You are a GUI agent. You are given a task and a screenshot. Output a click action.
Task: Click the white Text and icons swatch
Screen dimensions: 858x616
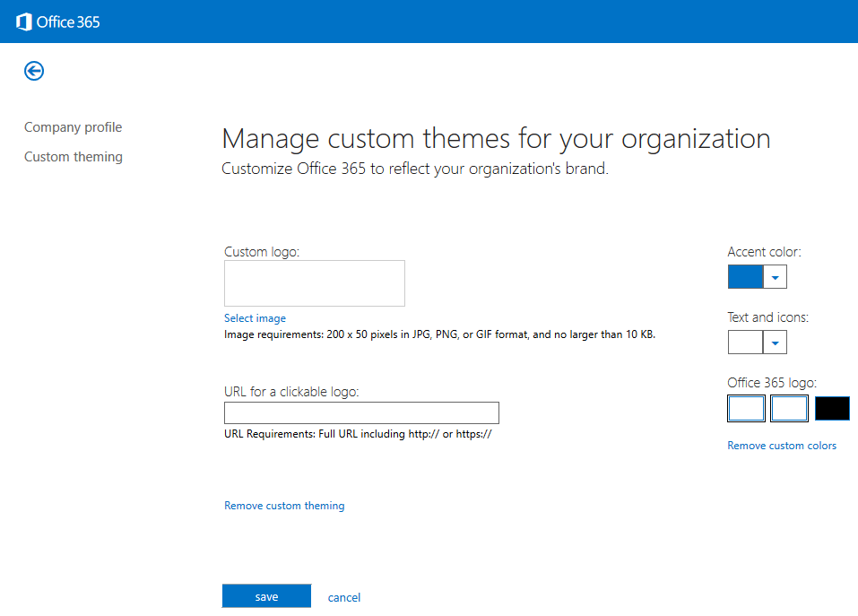point(745,343)
